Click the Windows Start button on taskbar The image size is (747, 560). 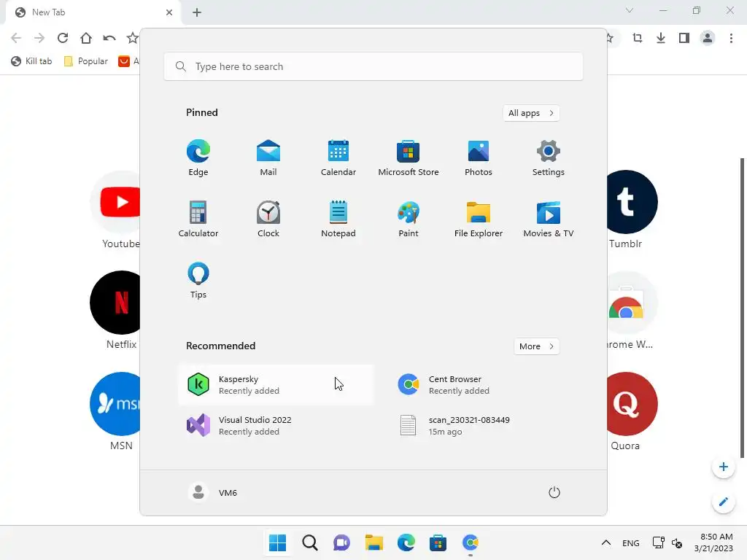[277, 542]
